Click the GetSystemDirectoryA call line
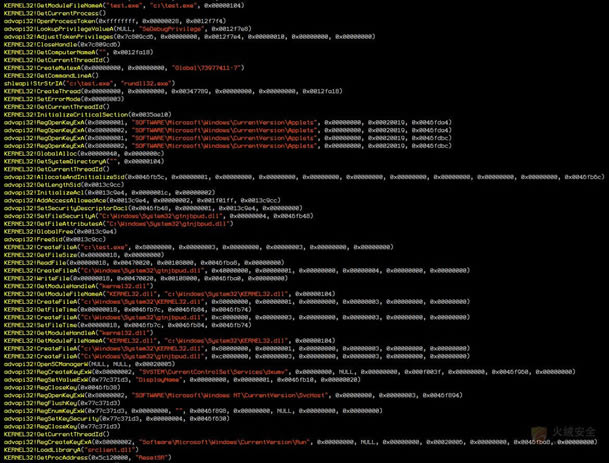This screenshot has height=463, width=609. click(70, 160)
